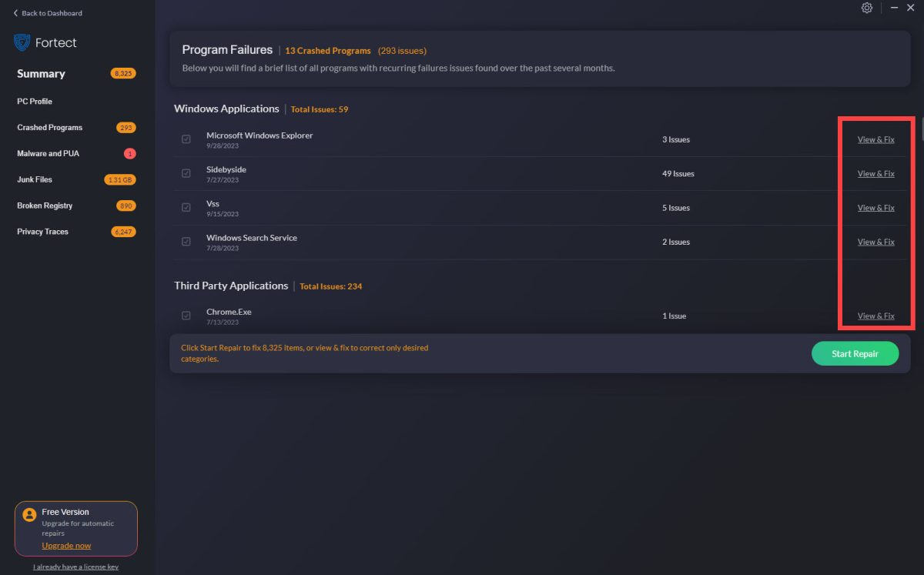Toggle the Chrome.Exe checkbox
This screenshot has width=924, height=575.
tap(186, 316)
